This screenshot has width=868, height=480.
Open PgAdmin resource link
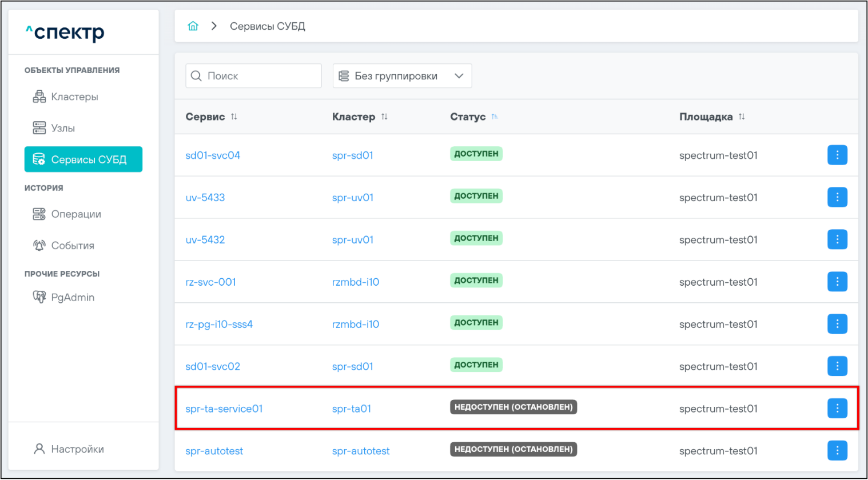coord(72,297)
